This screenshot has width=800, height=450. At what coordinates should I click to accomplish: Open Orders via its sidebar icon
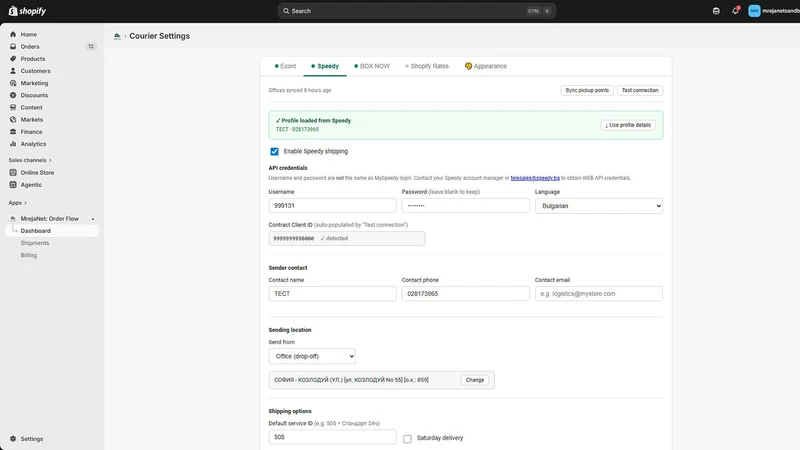13,46
